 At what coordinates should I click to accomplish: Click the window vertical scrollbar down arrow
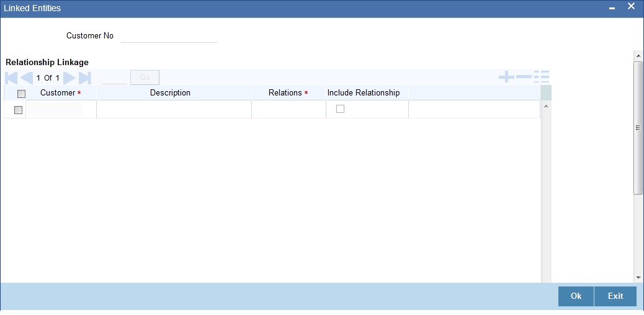638,278
